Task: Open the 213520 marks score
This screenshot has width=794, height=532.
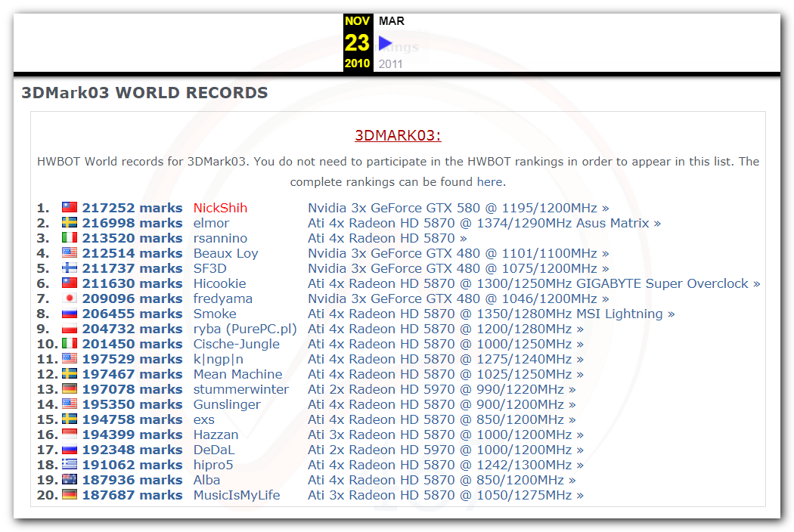Action: pyautogui.click(x=132, y=238)
